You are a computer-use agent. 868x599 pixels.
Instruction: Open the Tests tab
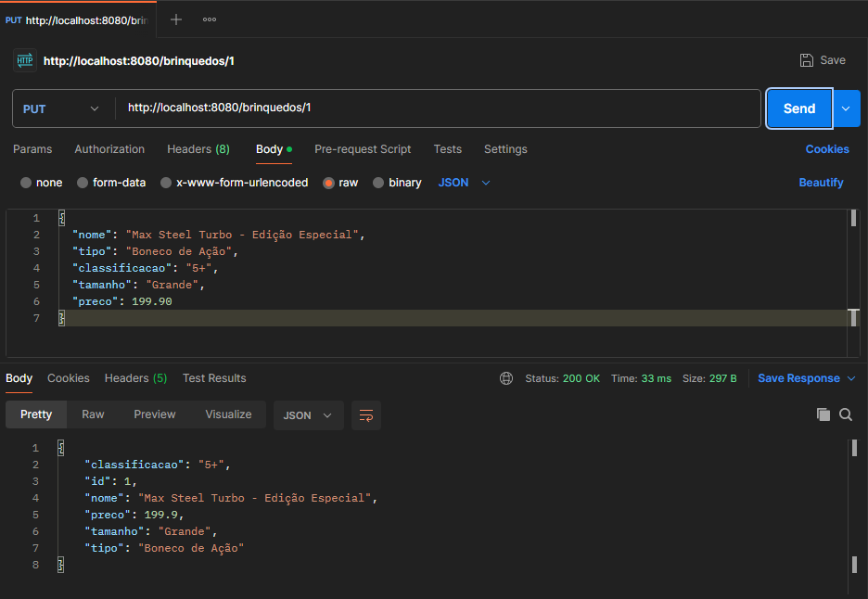pos(447,149)
